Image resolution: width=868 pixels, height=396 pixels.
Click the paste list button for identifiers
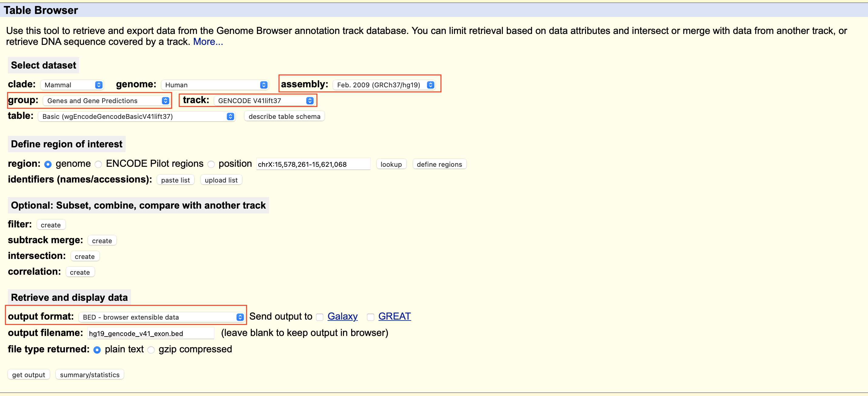pos(175,180)
